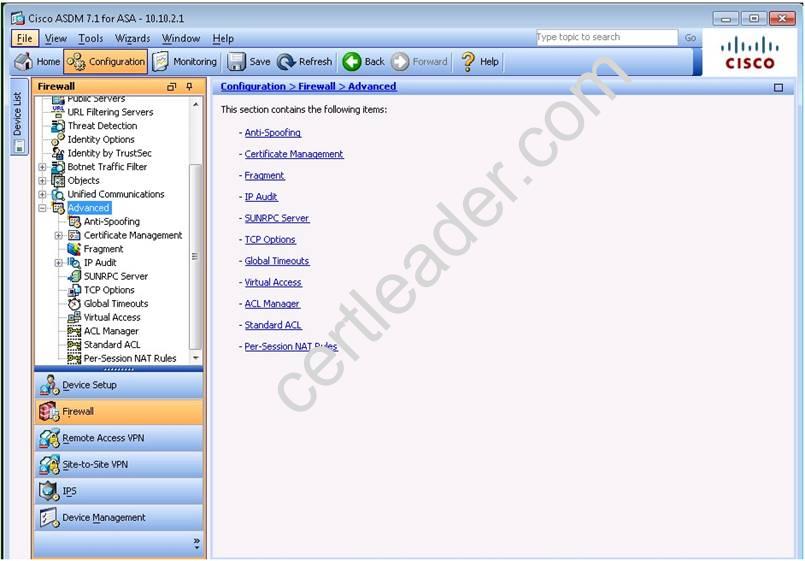Follow the Anti-Spoofing link
This screenshot has width=805, height=561.
273,132
